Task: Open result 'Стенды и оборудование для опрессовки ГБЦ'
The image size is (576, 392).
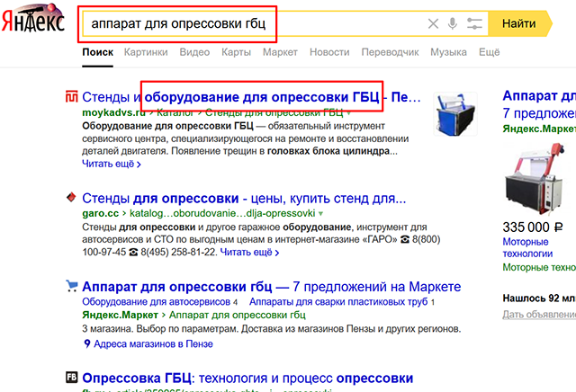Action: [251, 97]
